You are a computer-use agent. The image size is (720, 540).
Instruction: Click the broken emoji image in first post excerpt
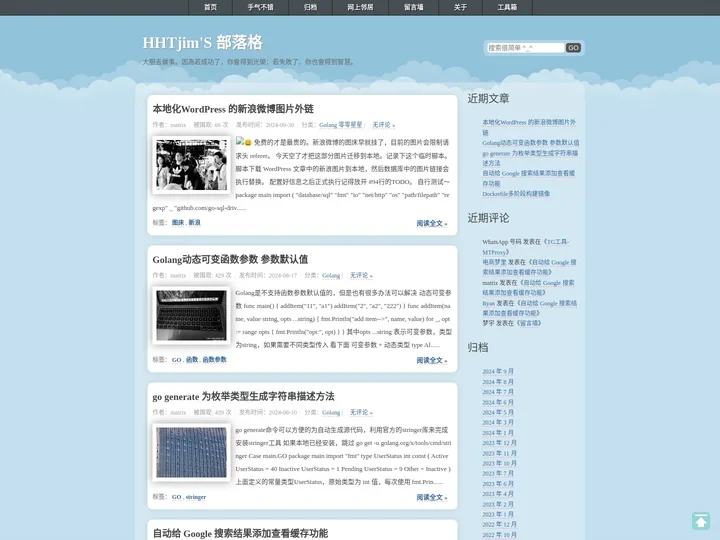pos(240,141)
